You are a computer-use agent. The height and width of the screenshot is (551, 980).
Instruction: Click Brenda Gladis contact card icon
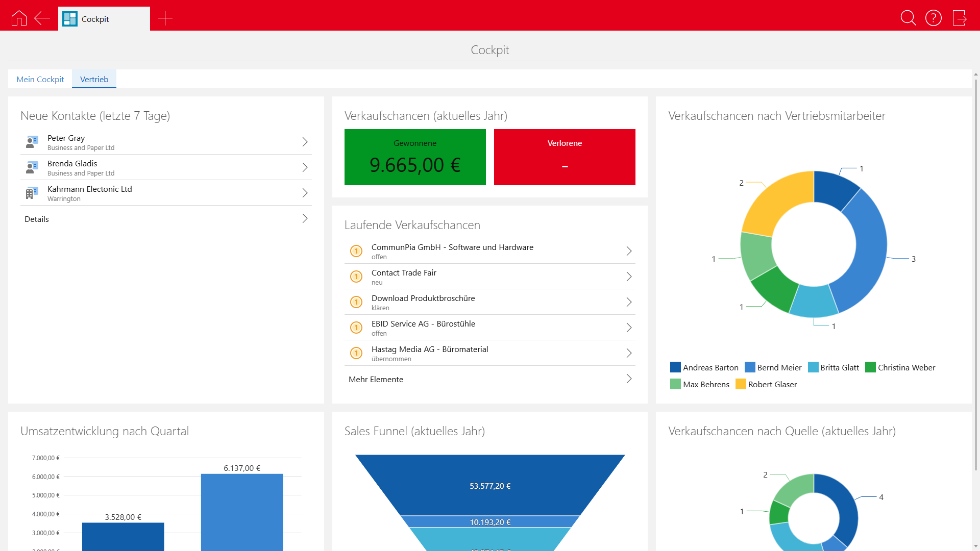click(x=32, y=167)
